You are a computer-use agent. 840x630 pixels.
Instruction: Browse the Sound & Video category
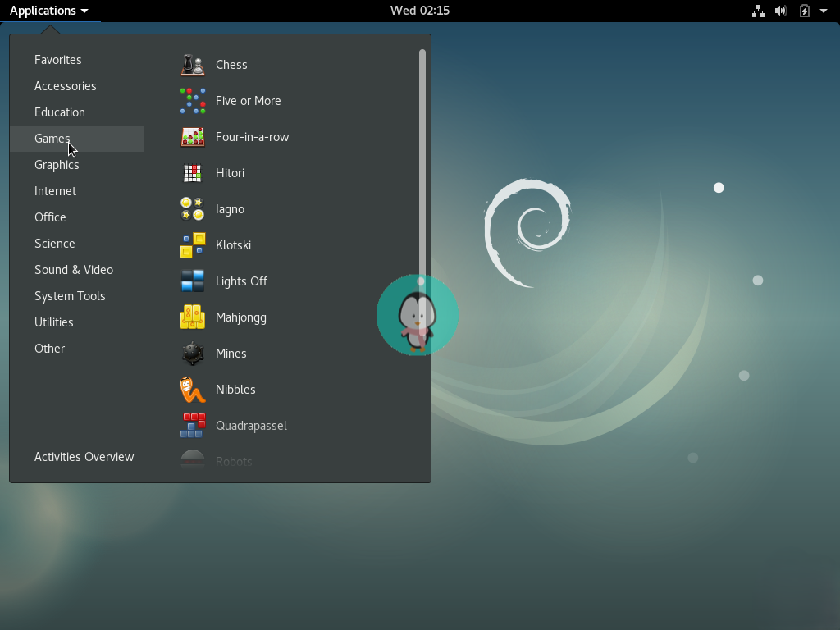74,269
